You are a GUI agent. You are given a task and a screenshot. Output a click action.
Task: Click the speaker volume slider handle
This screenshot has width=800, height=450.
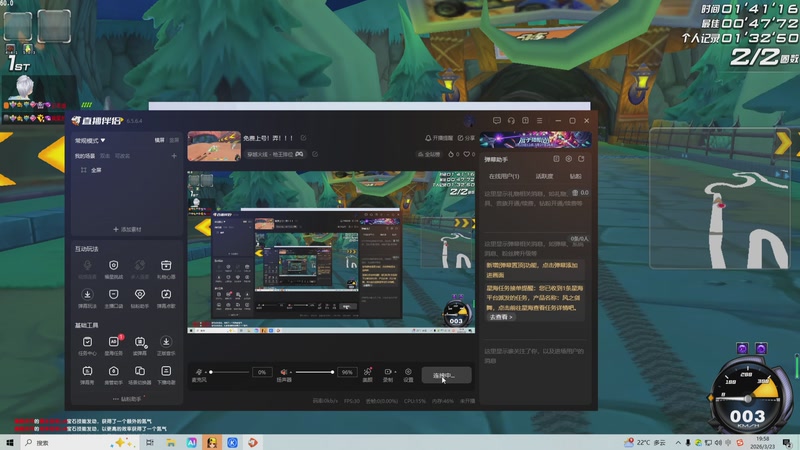tap(332, 372)
